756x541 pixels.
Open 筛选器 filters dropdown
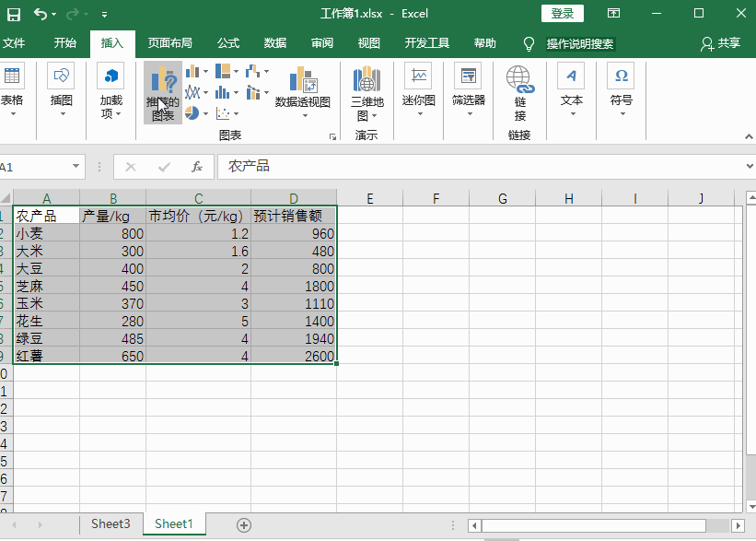(468, 90)
